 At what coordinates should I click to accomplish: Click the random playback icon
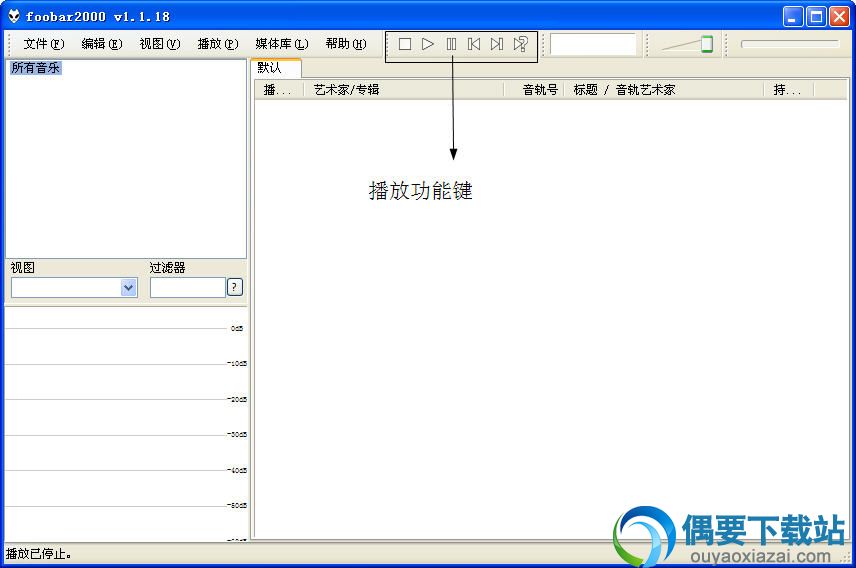pos(520,44)
